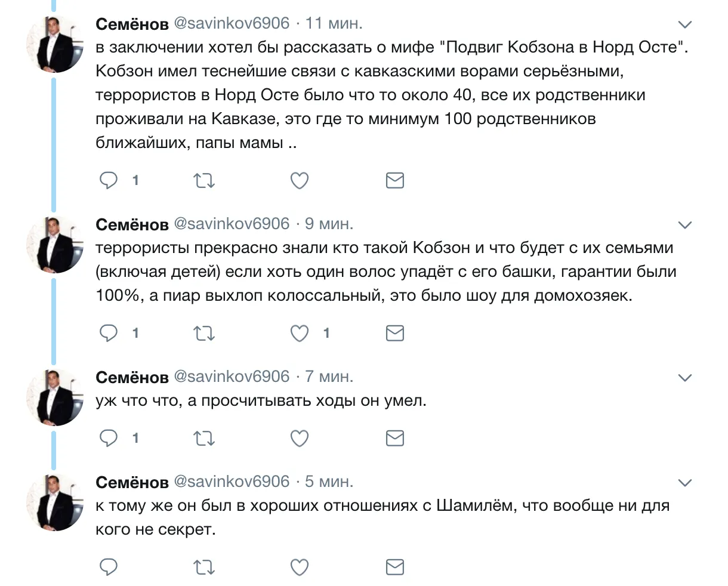
Task: Open the 9 мин. timestamp link
Action: [x=329, y=224]
